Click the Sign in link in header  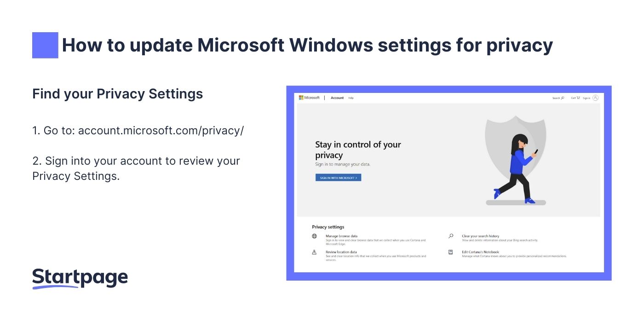(x=586, y=98)
